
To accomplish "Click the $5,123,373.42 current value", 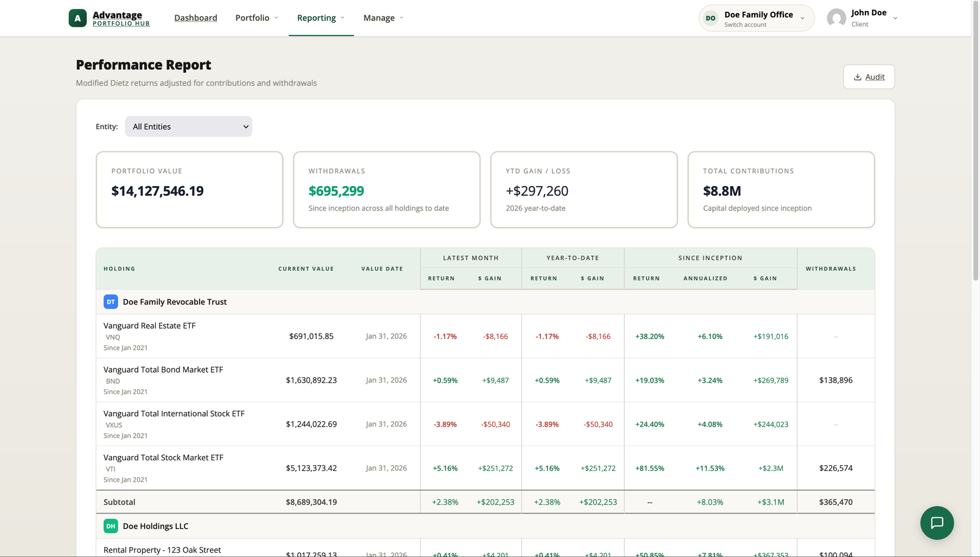I will (311, 468).
